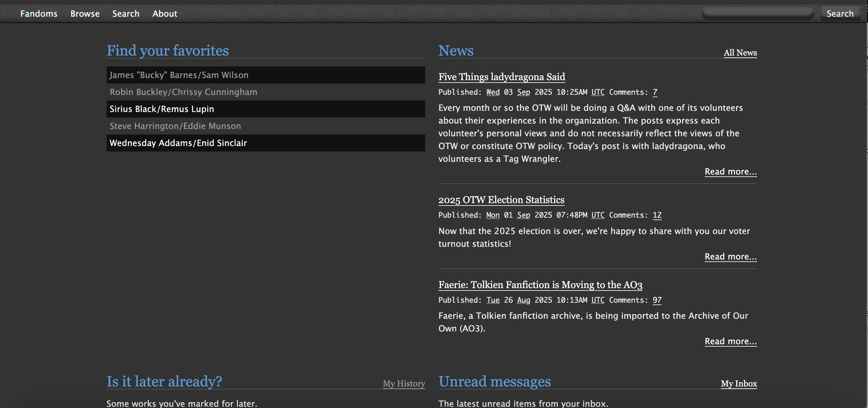Click the News section heading

(456, 50)
